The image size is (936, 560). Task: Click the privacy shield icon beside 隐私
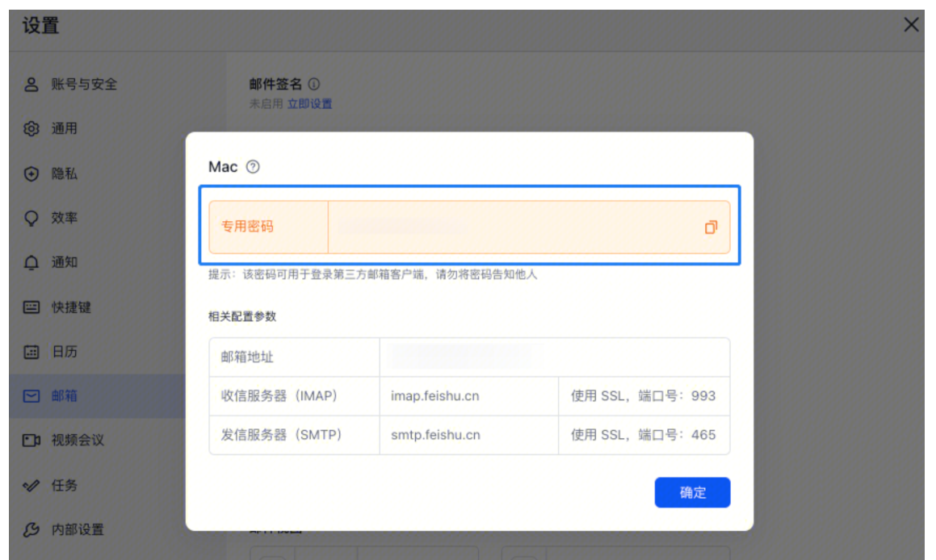(x=31, y=173)
